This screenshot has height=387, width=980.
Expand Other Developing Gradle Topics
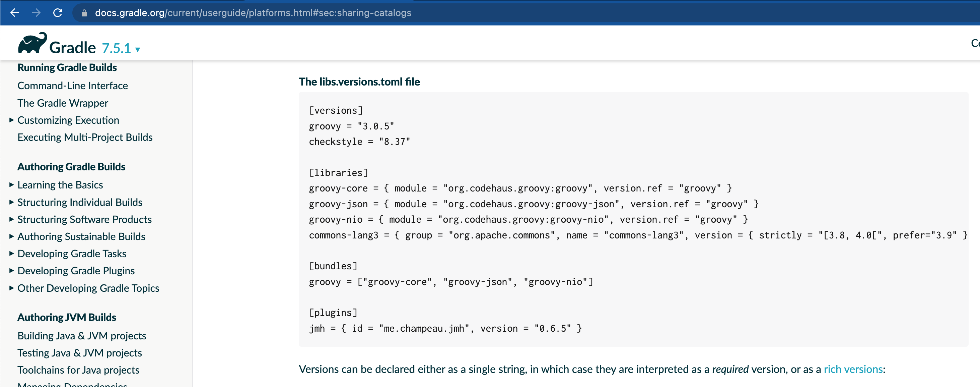pyautogui.click(x=11, y=288)
